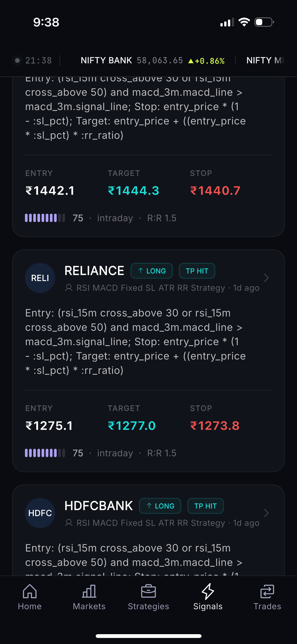Open the Trades swap arrows icon
The height and width of the screenshot is (644, 297).
pos(267,591)
